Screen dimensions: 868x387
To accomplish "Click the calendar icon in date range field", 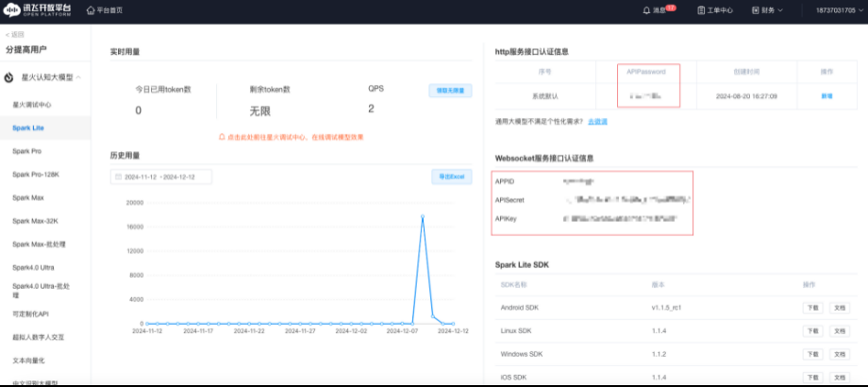I will pyautogui.click(x=118, y=177).
